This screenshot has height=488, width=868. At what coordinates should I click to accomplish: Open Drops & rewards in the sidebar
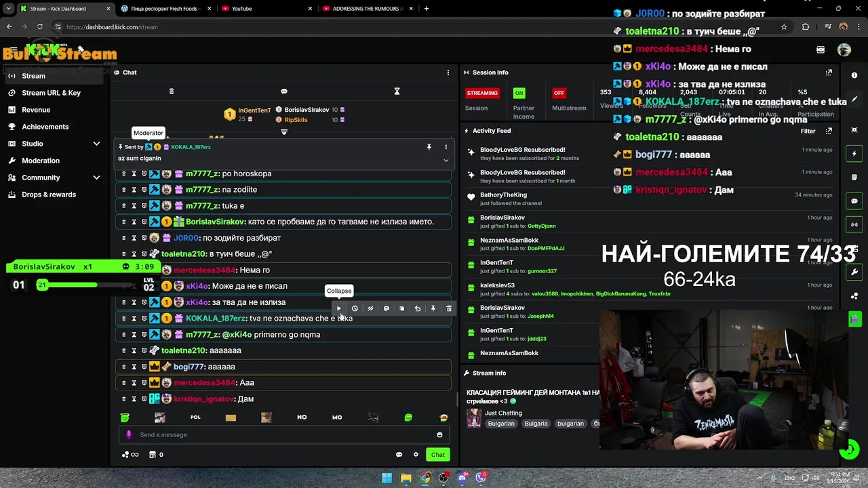(x=54, y=195)
